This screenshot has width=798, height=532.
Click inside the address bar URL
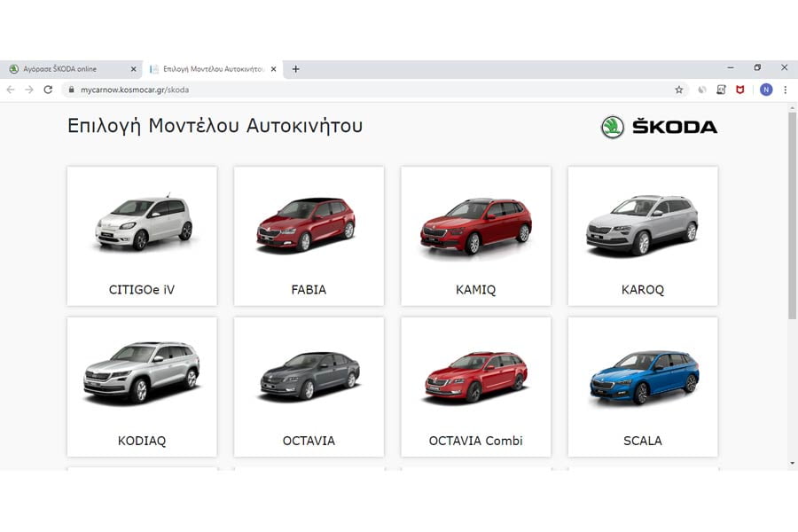(x=133, y=90)
